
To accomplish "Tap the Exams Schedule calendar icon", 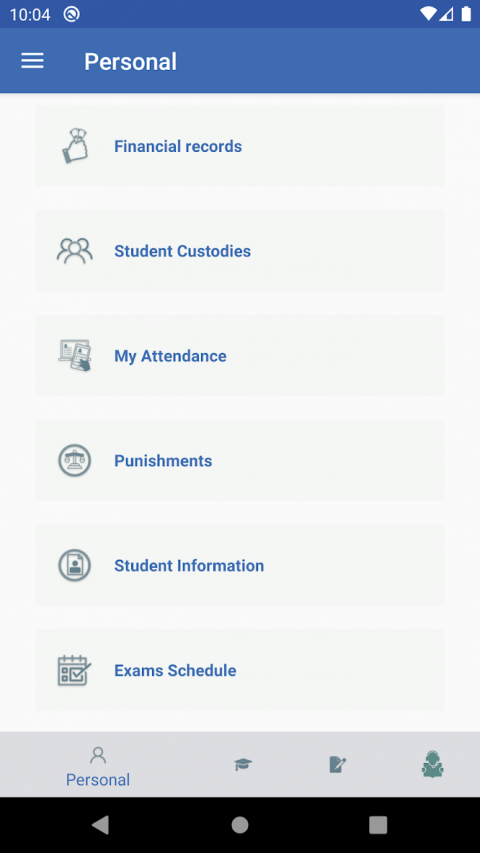I will coord(75,670).
